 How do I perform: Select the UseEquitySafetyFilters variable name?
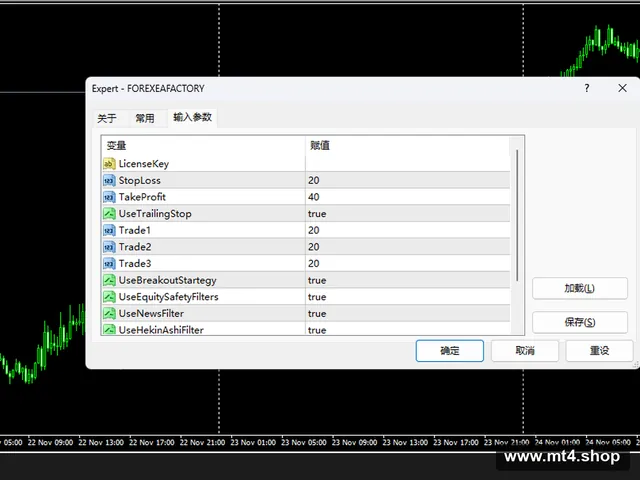168,297
